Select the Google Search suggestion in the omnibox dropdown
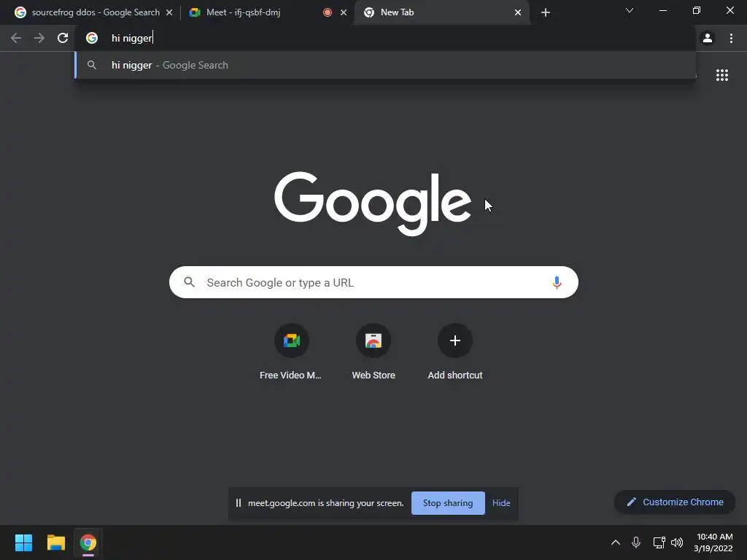The height and width of the screenshot is (560, 747). click(x=385, y=65)
